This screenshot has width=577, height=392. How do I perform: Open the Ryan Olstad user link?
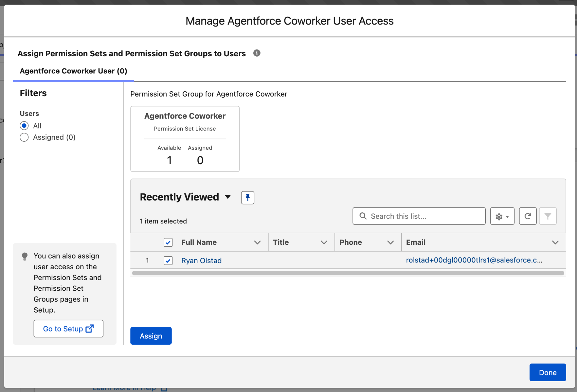tap(201, 261)
